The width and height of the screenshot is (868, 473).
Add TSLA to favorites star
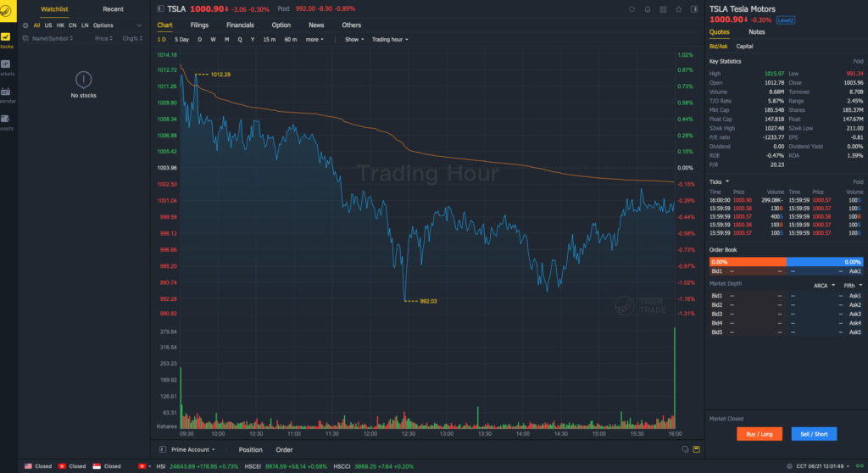pos(678,9)
